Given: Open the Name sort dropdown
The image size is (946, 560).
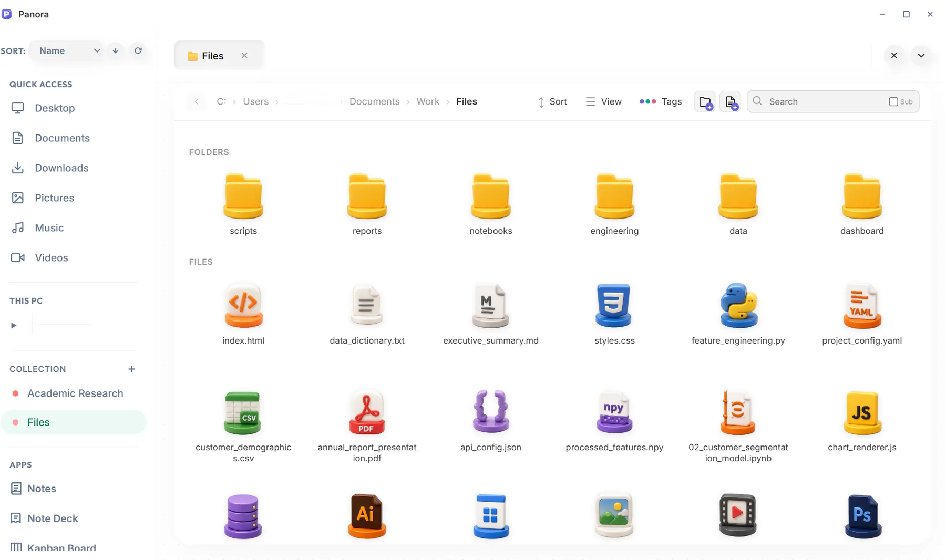Looking at the screenshot, I should 67,50.
